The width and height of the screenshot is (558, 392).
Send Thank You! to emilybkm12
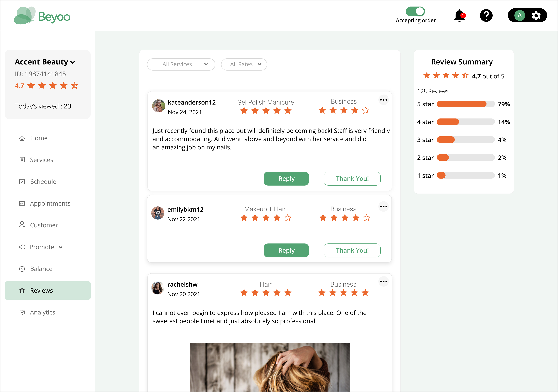click(352, 250)
